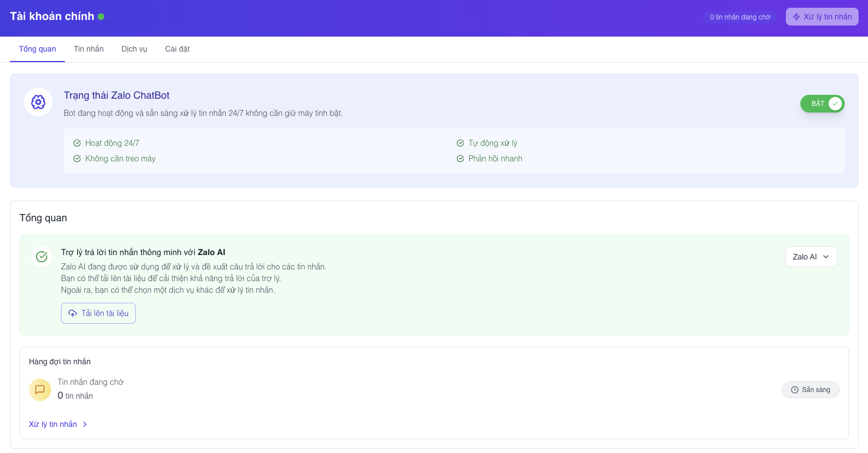Viewport: 868px width, 453px height.
Task: Click the clock icon in Sẵn sàng badge
Action: pyautogui.click(x=795, y=390)
